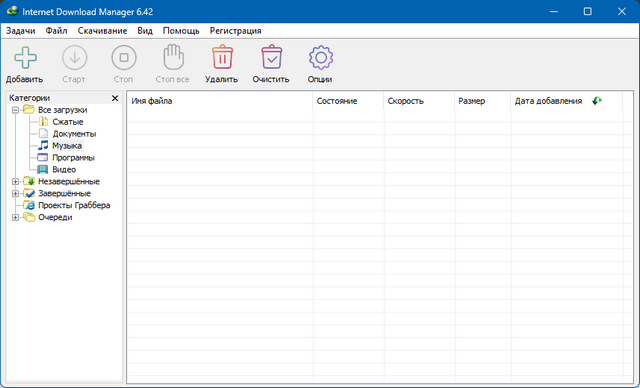Expand the Незавершённые tree node
This screenshot has width=640, height=388.
(x=16, y=182)
